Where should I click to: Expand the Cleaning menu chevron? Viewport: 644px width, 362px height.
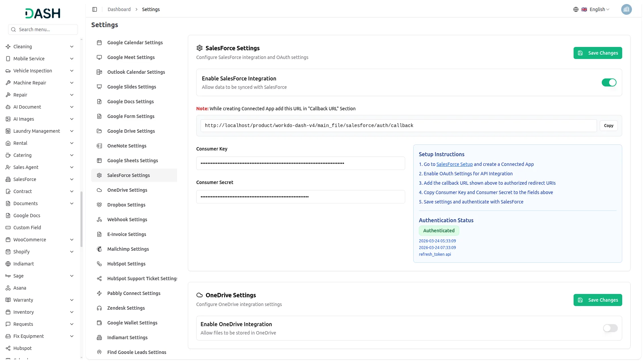tap(72, 47)
